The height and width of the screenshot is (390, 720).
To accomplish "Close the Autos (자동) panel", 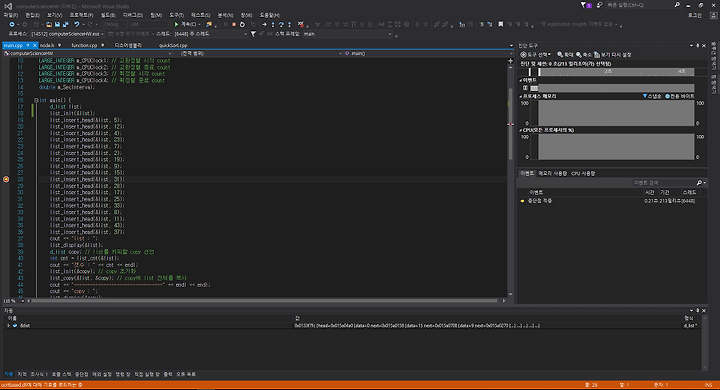I will (704, 311).
